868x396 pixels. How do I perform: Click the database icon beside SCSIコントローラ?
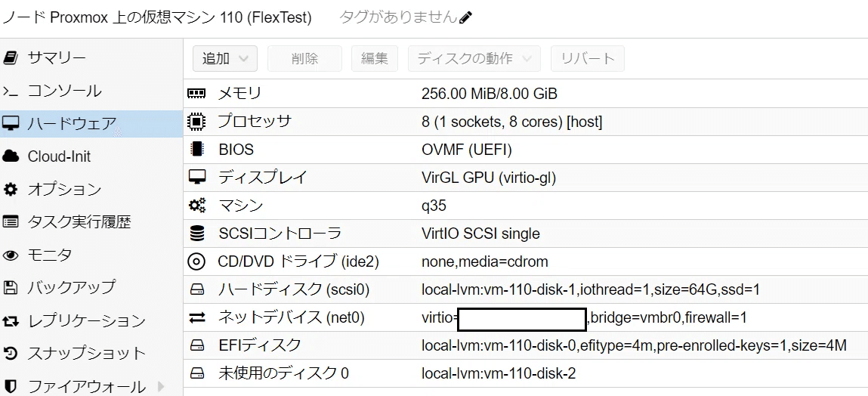point(196,234)
